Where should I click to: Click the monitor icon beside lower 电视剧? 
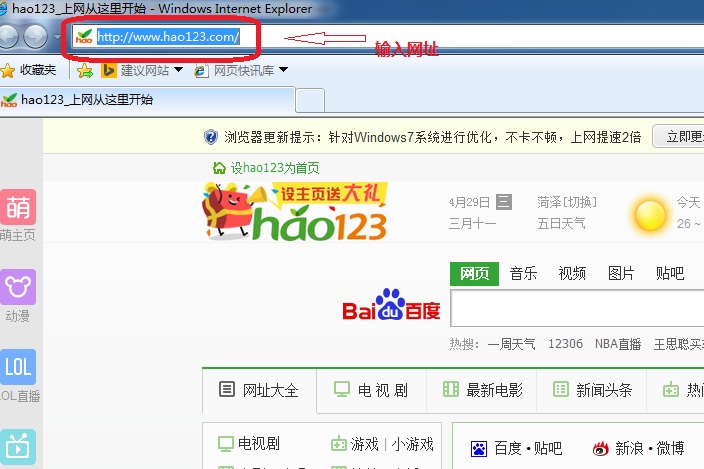226,444
